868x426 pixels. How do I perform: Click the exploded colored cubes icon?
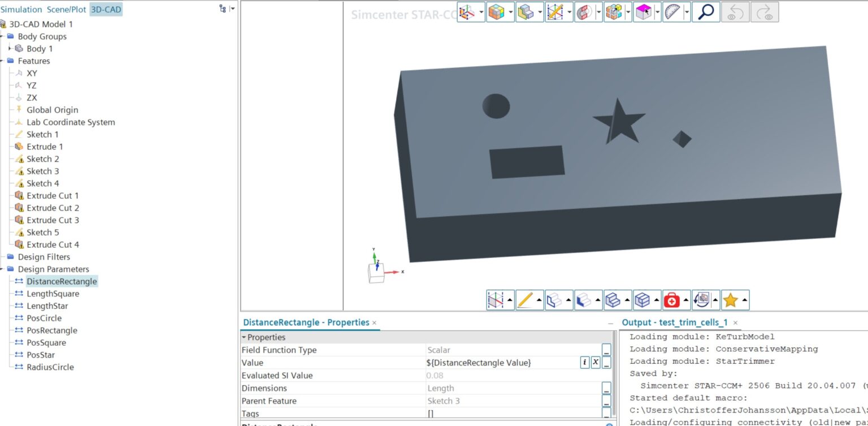[x=614, y=12]
